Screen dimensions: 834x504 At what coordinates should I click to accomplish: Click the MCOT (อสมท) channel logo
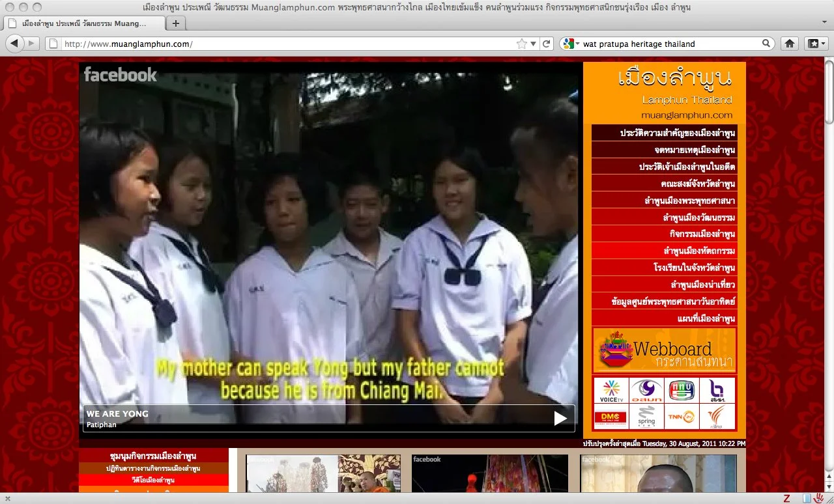(646, 390)
